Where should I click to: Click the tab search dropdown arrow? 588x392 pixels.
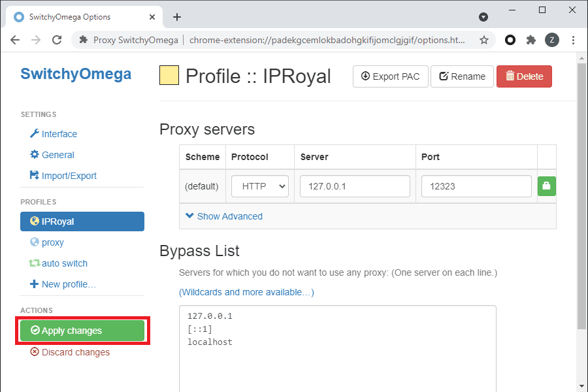[x=483, y=17]
